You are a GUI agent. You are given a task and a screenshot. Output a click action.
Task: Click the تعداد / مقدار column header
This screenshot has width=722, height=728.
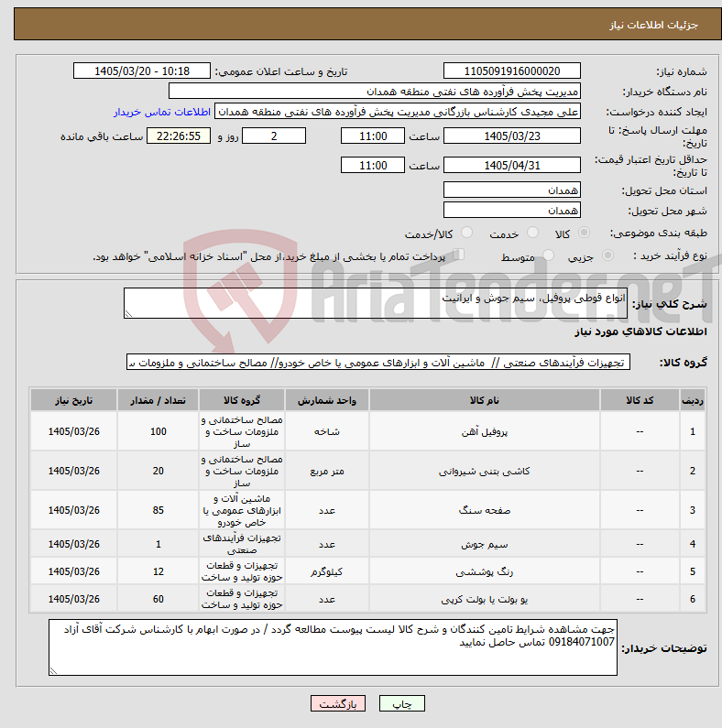coord(158,400)
